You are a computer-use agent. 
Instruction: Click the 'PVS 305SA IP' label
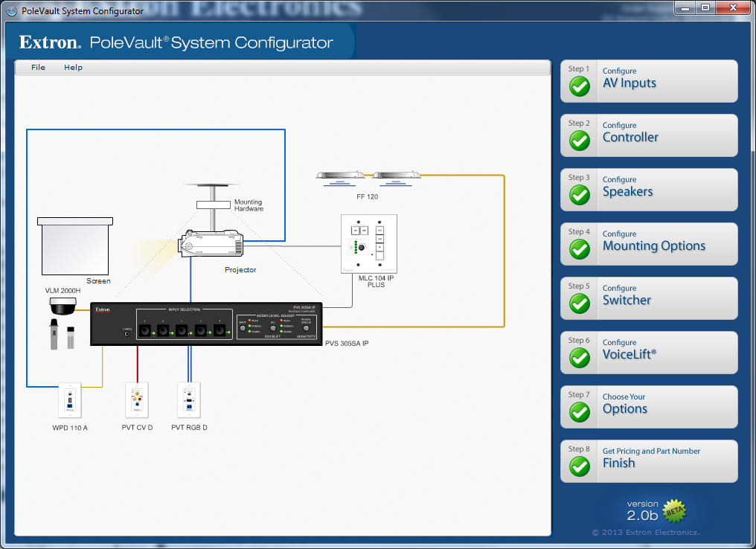[x=347, y=343]
